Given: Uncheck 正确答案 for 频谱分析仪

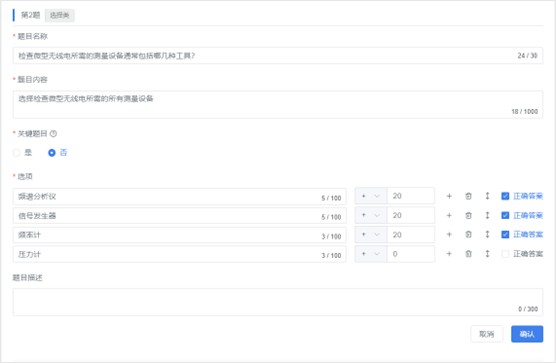Looking at the screenshot, I should pos(505,196).
